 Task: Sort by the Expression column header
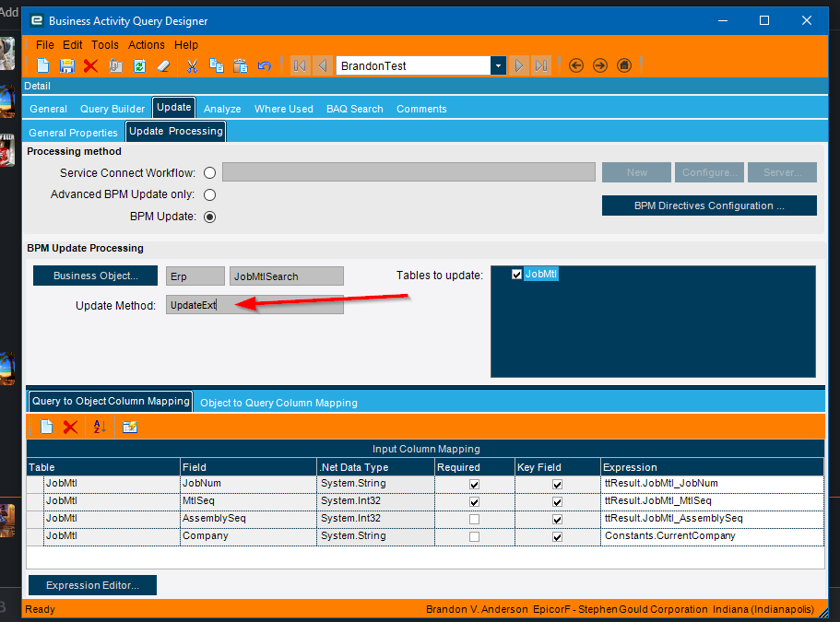[712, 467]
